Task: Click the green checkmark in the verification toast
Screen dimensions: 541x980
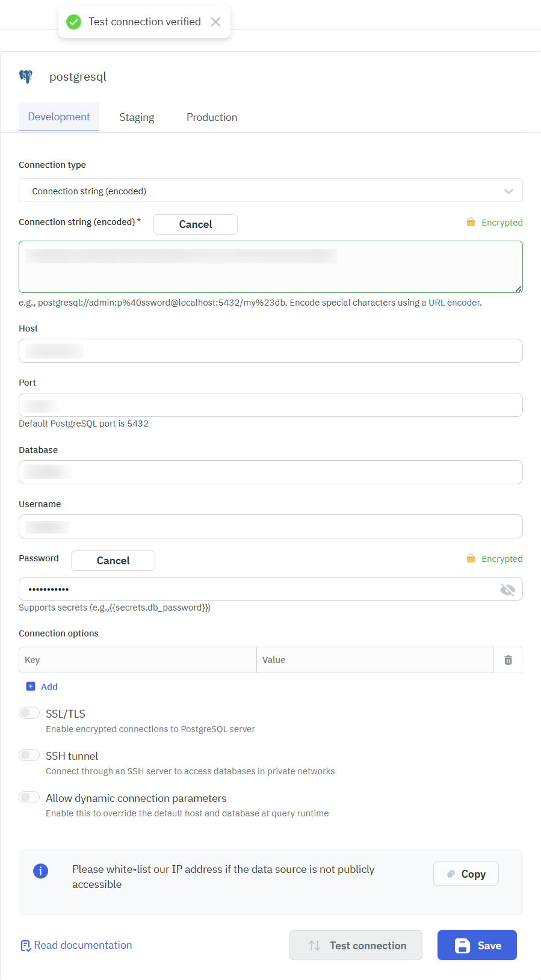Action: pyautogui.click(x=73, y=21)
